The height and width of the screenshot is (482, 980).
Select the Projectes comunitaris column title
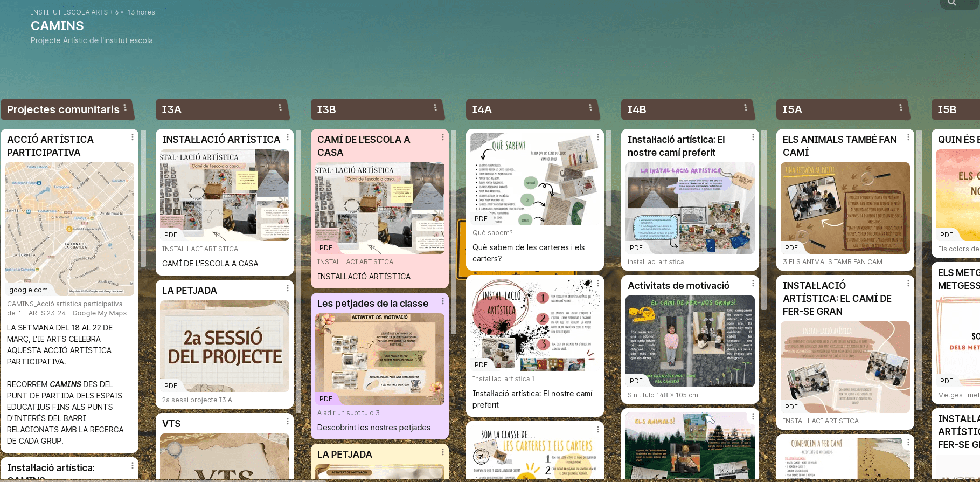coord(63,109)
